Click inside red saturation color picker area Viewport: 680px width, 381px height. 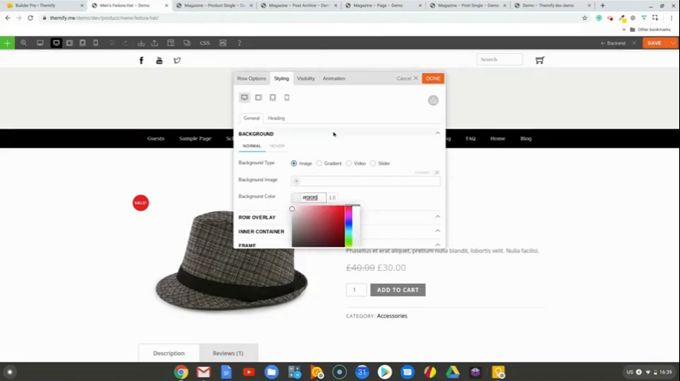318,226
